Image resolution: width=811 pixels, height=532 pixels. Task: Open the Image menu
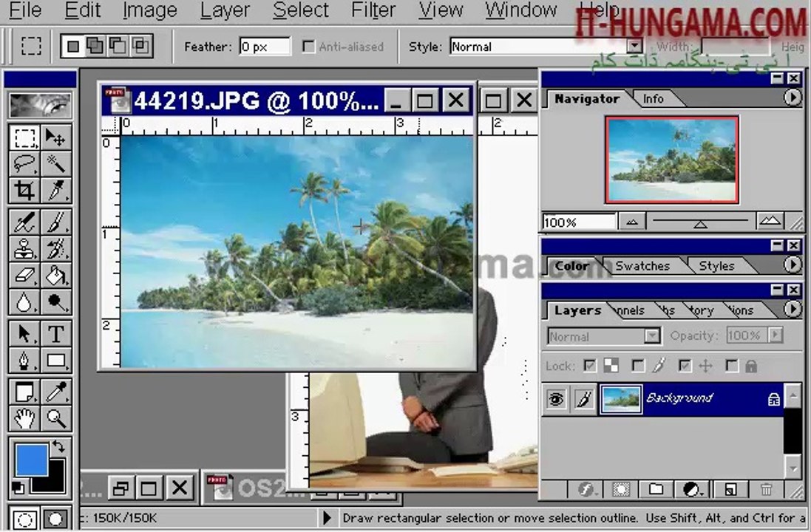click(x=150, y=10)
